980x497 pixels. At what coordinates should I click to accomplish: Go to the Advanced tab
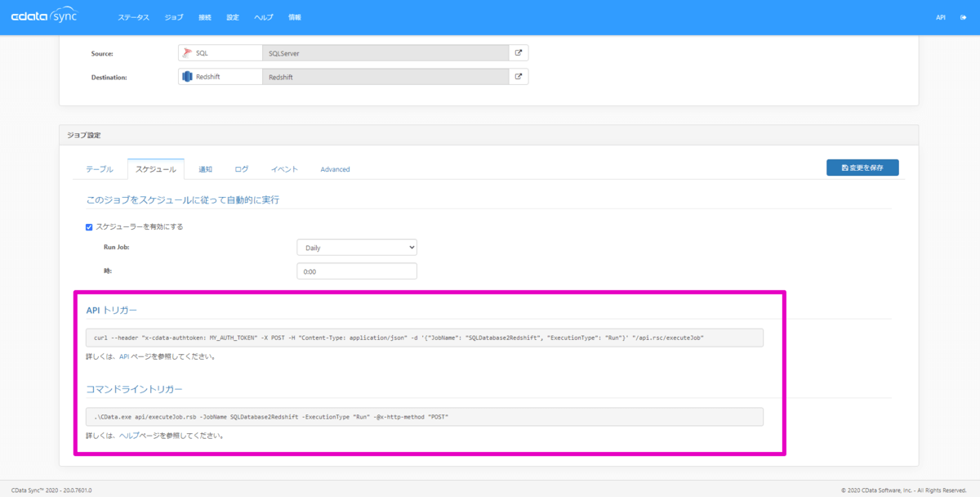335,169
